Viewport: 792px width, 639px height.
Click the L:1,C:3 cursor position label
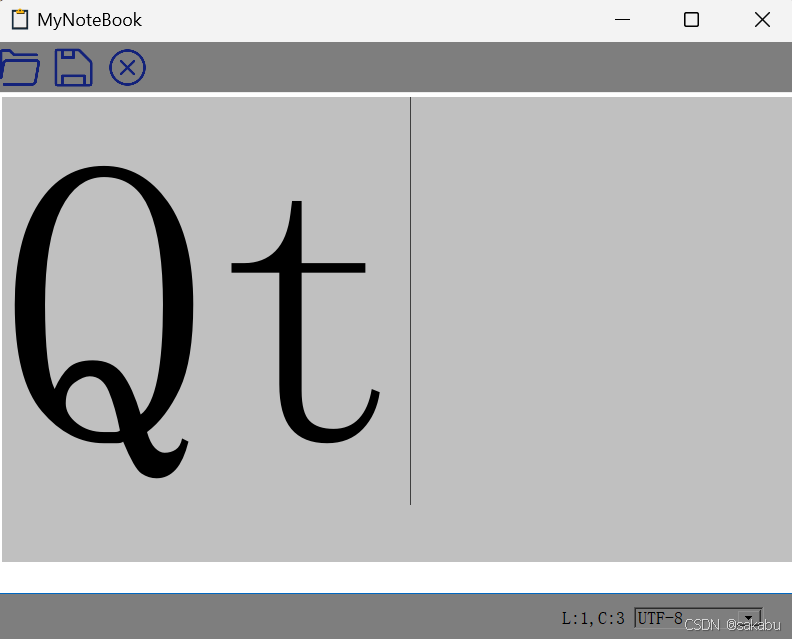coord(593,618)
